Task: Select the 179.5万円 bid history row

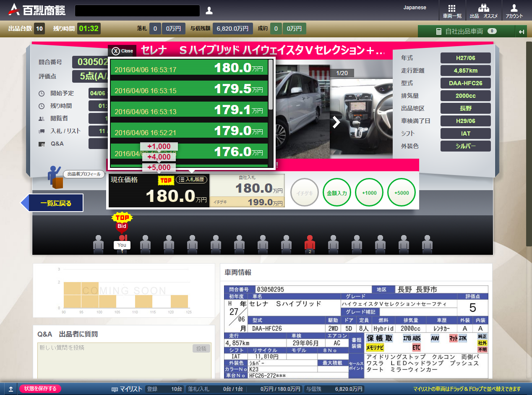Action: [x=189, y=88]
